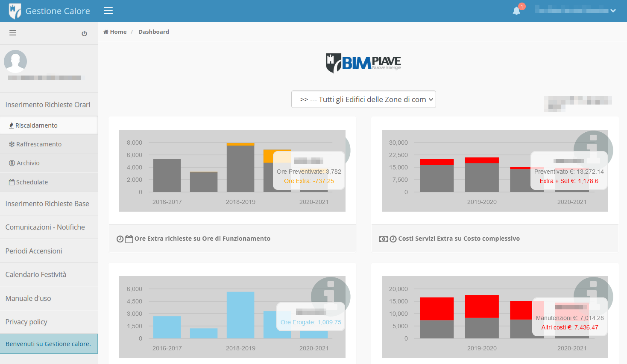Click the power logout icon in sidebar
This screenshot has height=364, width=627.
point(85,33)
